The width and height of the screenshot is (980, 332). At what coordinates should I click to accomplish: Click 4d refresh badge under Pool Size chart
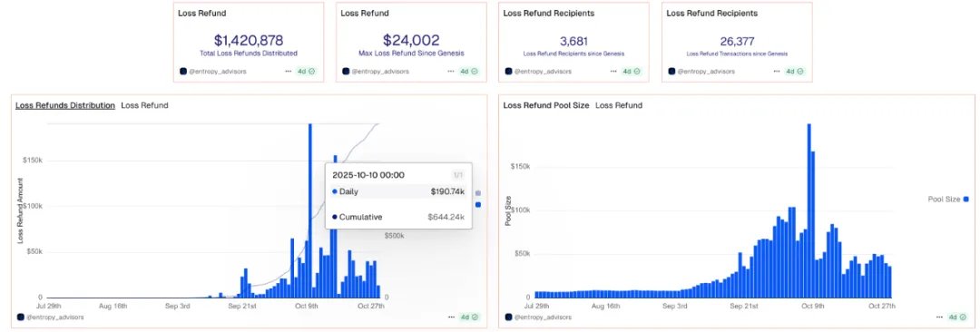tap(957, 317)
